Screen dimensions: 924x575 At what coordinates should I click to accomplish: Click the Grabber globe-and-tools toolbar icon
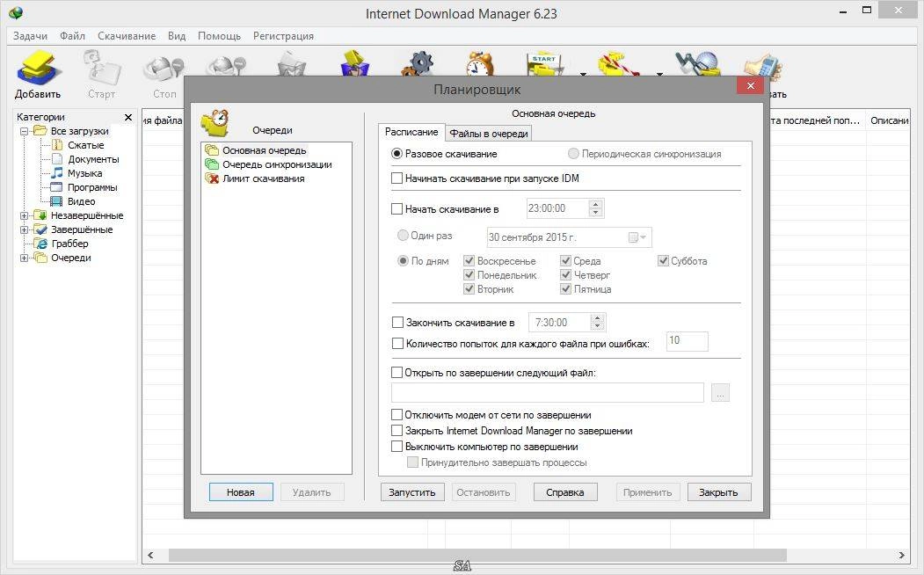click(698, 63)
